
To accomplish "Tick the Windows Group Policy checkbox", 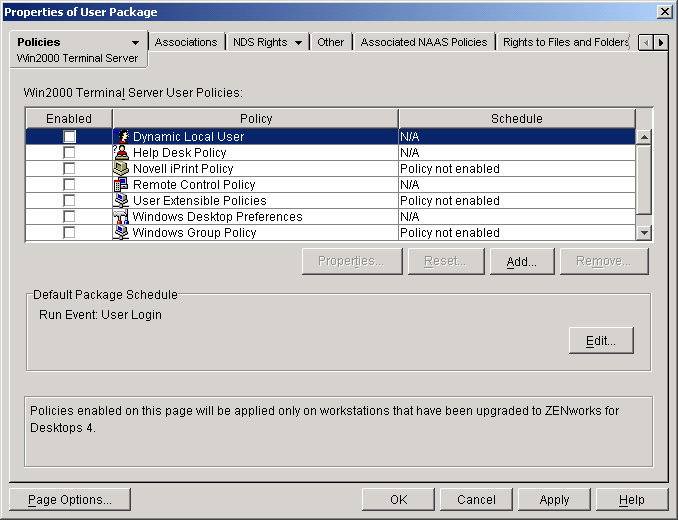I will 69,233.
